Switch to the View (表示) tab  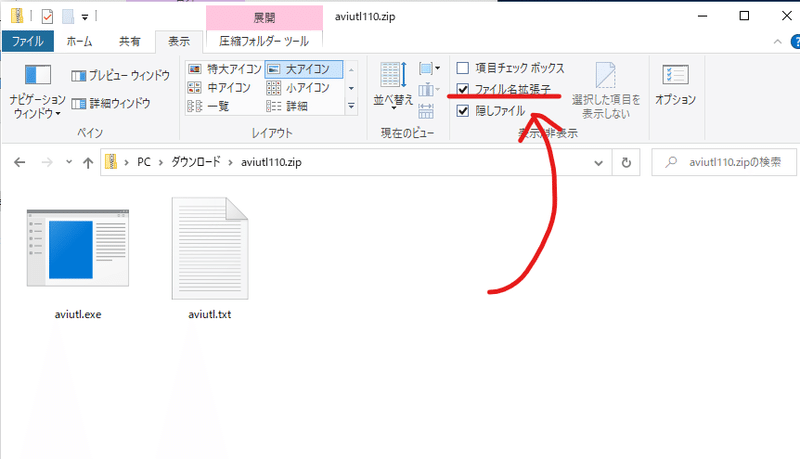click(x=179, y=41)
